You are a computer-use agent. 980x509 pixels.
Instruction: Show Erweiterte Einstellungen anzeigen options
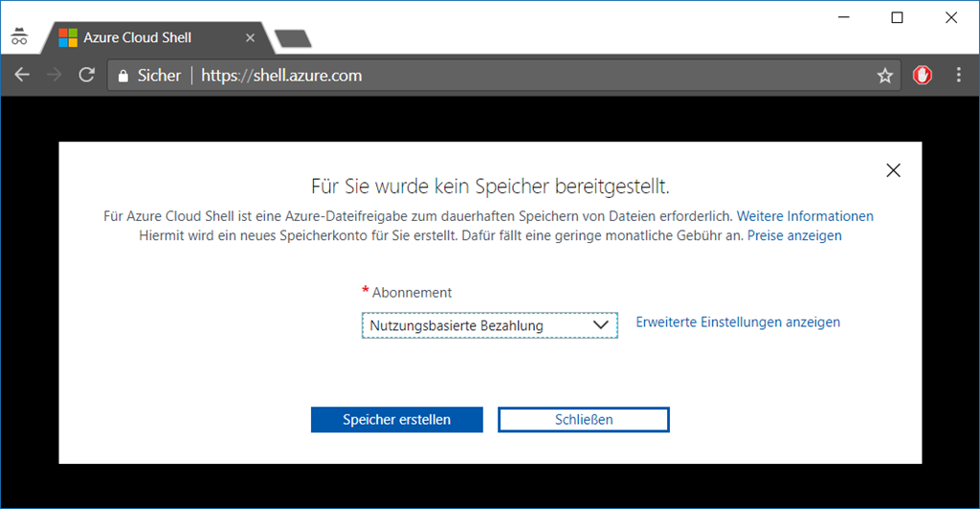(738, 322)
